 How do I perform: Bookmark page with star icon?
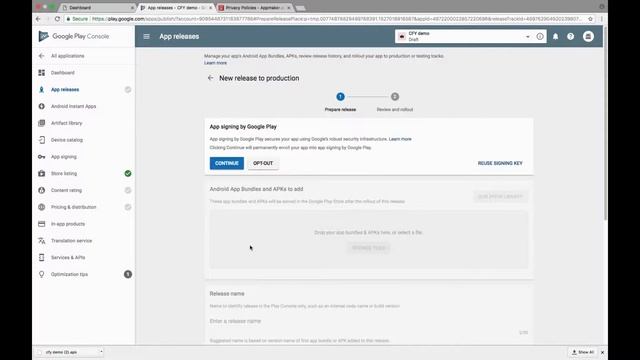(x=590, y=19)
